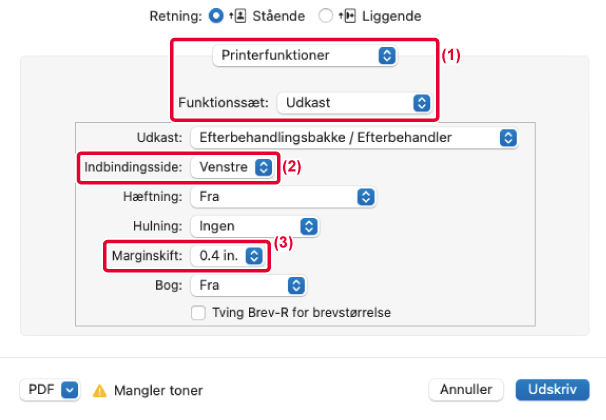The height and width of the screenshot is (420, 606).
Task: Click the Funktionssæt dropdown stepper arrows
Action: 422,103
